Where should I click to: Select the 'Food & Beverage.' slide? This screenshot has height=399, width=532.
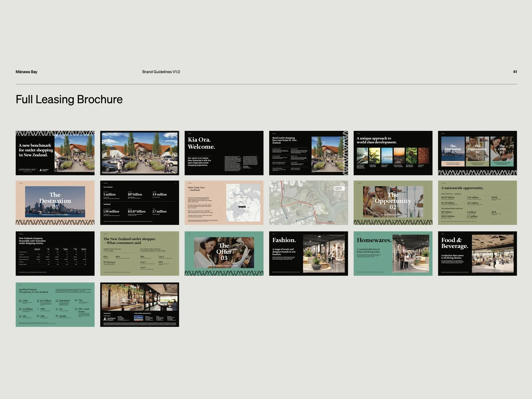pyautogui.click(x=477, y=253)
